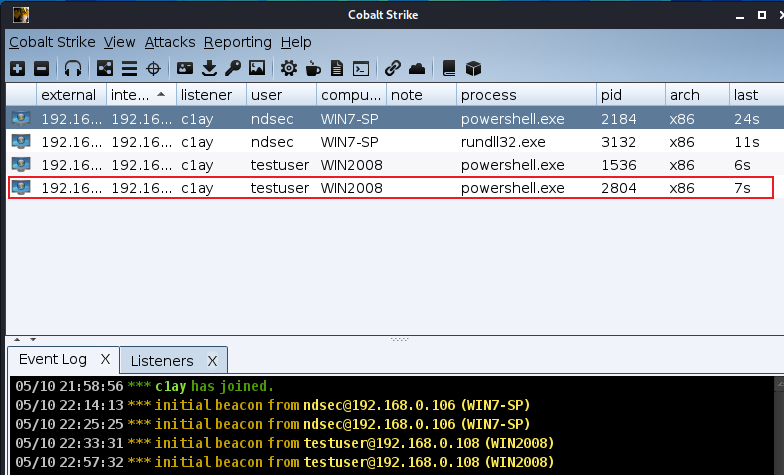Open the Help book icon
This screenshot has width=784, height=475.
pos(449,68)
